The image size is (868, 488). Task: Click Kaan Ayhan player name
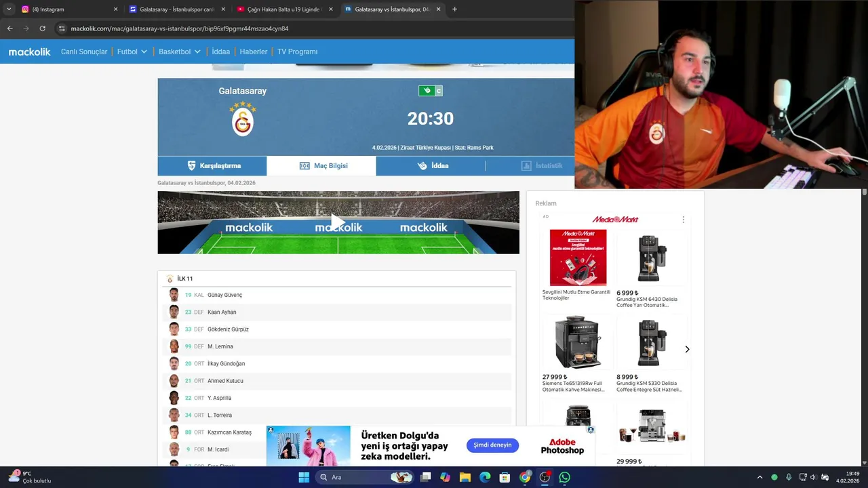click(222, 312)
